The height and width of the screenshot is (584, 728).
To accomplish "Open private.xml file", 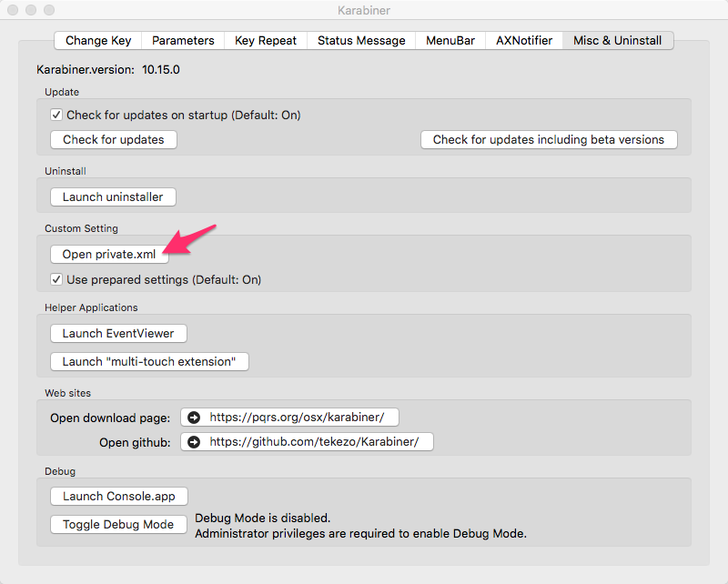I will coord(109,255).
